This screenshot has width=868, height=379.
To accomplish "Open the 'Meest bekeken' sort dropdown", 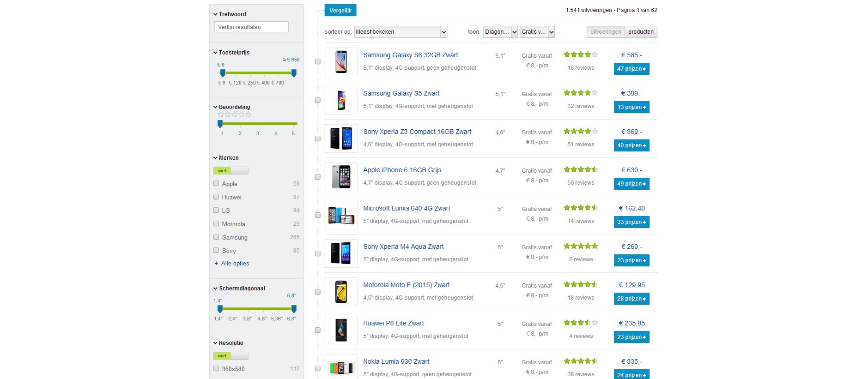I will [x=401, y=32].
